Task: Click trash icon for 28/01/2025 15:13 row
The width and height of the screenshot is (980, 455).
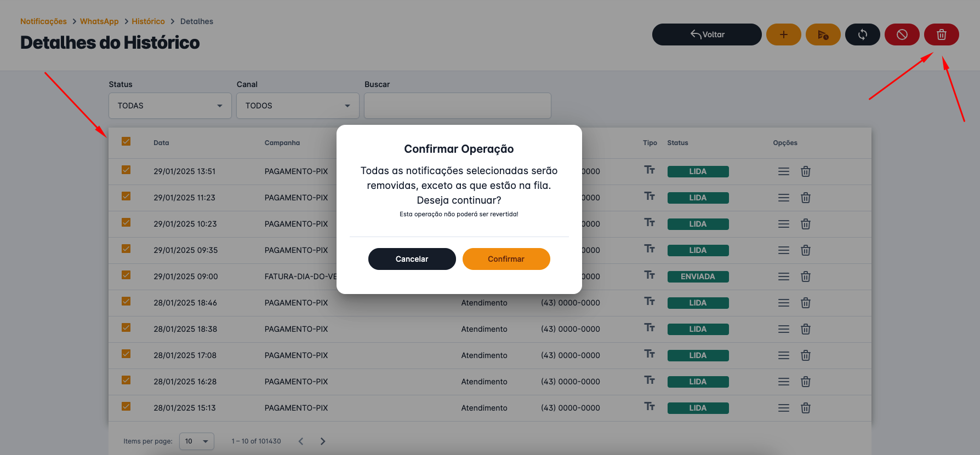Action: click(805, 408)
